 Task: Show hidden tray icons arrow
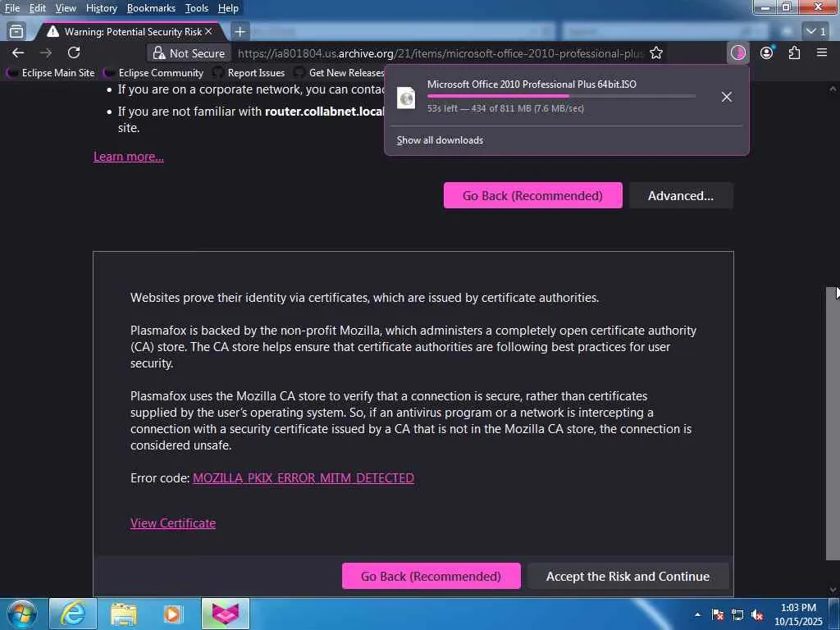point(697,614)
